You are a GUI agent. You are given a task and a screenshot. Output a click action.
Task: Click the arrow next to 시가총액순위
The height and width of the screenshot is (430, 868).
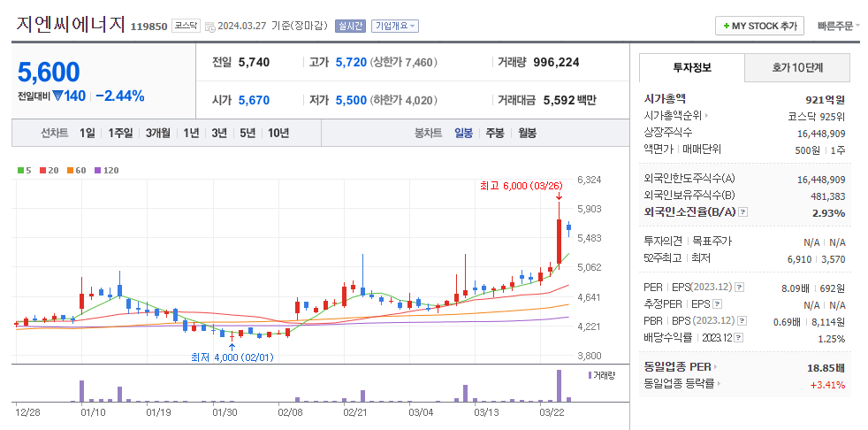706,116
